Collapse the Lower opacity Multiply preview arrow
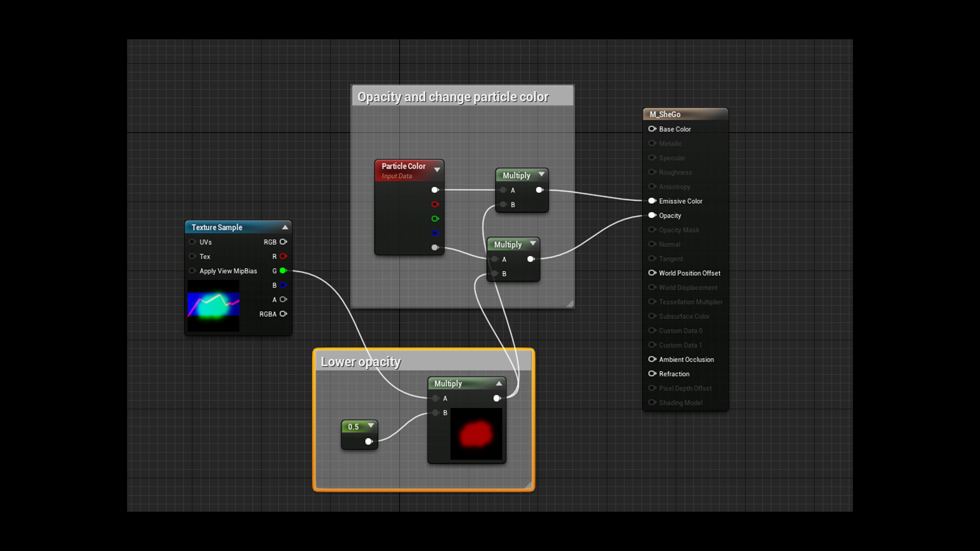 (499, 383)
